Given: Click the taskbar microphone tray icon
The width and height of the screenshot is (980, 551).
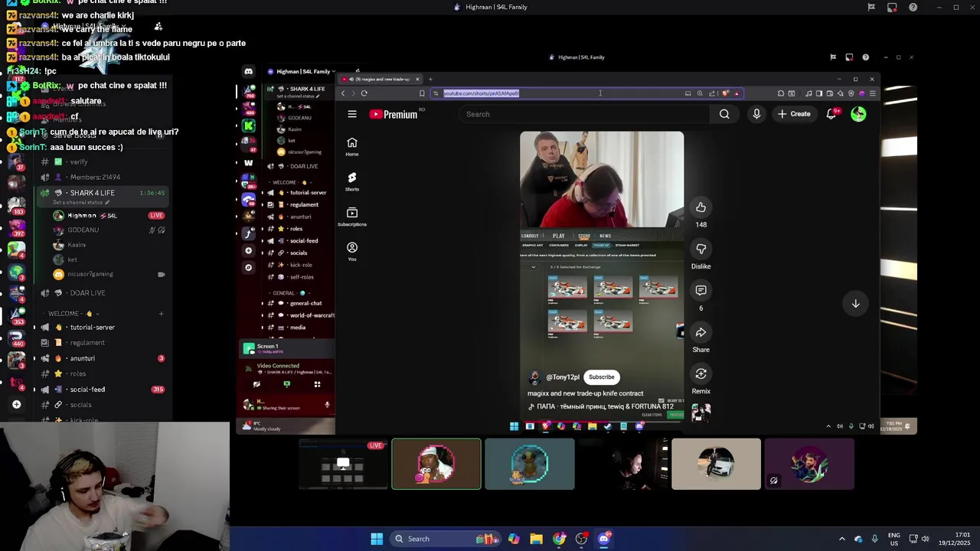Looking at the screenshot, I should coord(874,539).
